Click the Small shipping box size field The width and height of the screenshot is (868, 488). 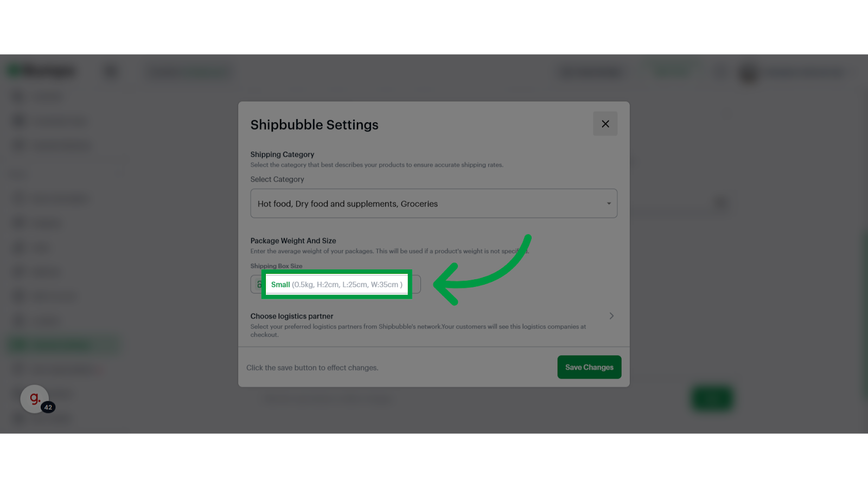tap(336, 284)
